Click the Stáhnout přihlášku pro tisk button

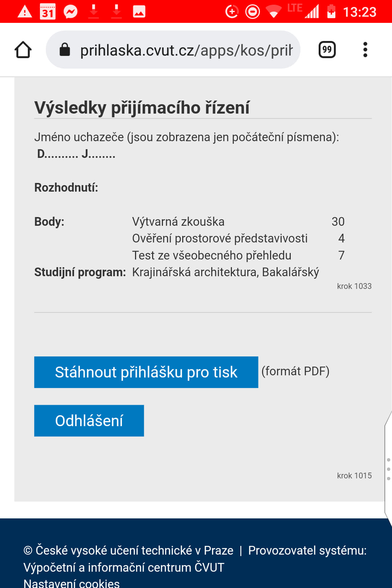(146, 372)
